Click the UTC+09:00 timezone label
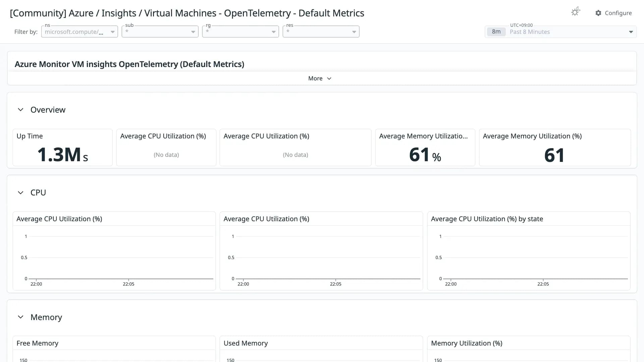 [521, 25]
